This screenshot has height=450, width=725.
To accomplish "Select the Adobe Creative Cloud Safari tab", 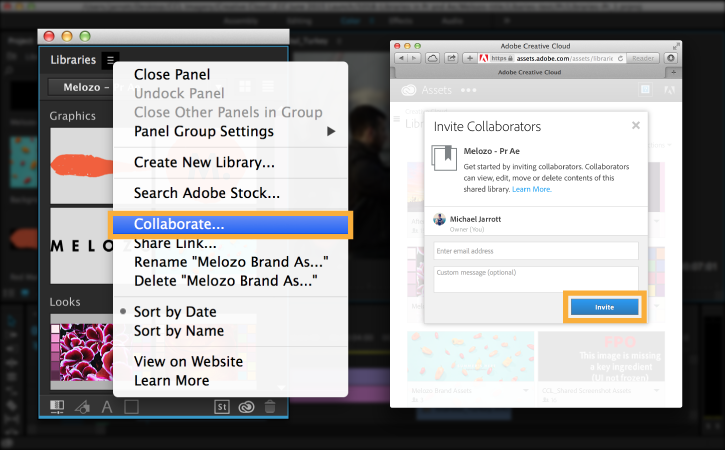I will [x=529, y=72].
